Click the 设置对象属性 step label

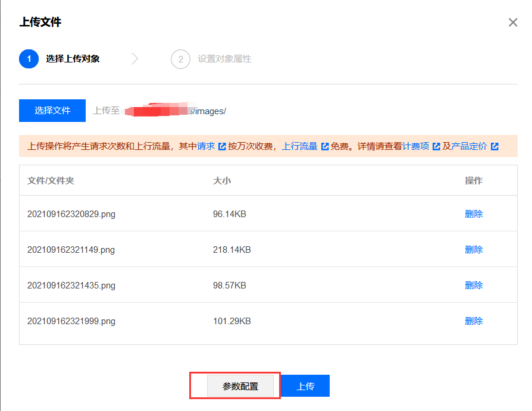tap(224, 59)
